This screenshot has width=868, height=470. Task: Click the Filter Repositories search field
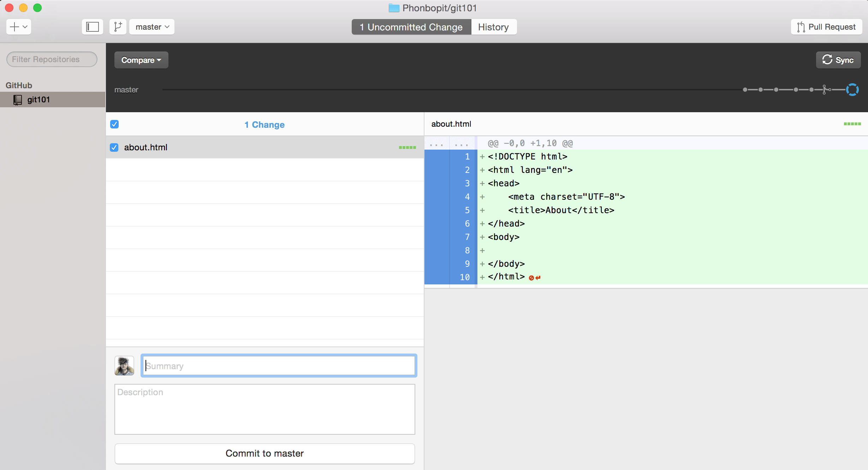(x=52, y=59)
